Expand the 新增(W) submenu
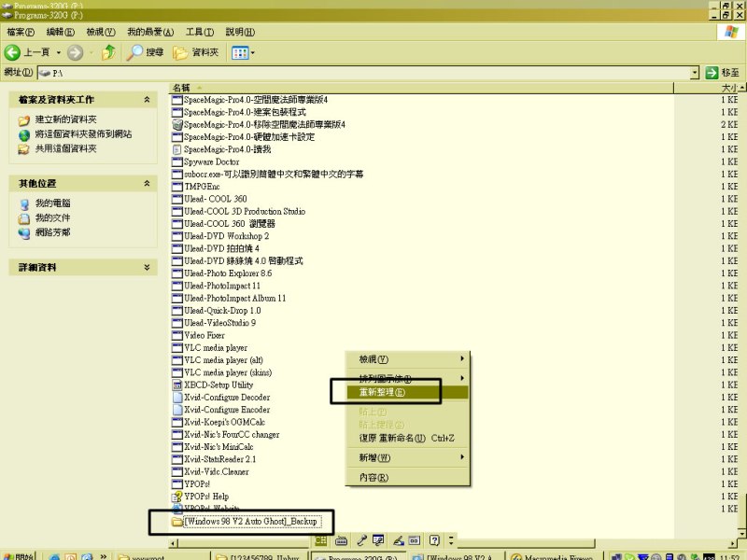Viewport: 747px width, 560px height. click(408, 457)
